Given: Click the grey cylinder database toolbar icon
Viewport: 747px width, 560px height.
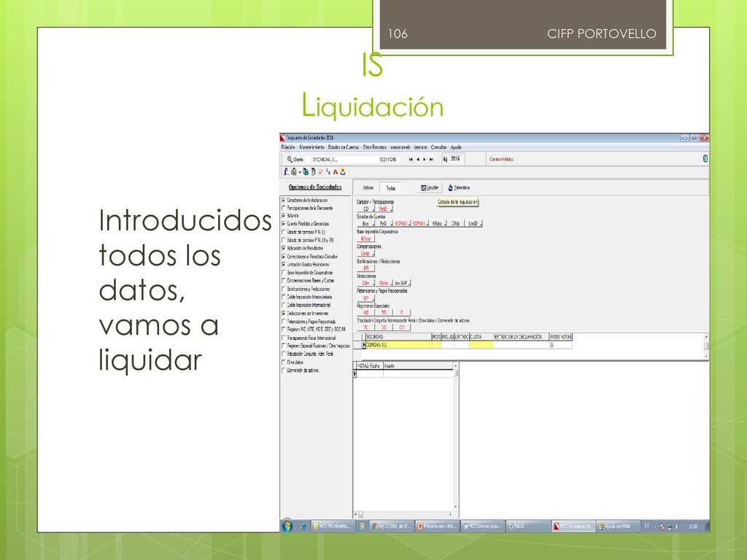Looking at the screenshot, I should [313, 172].
